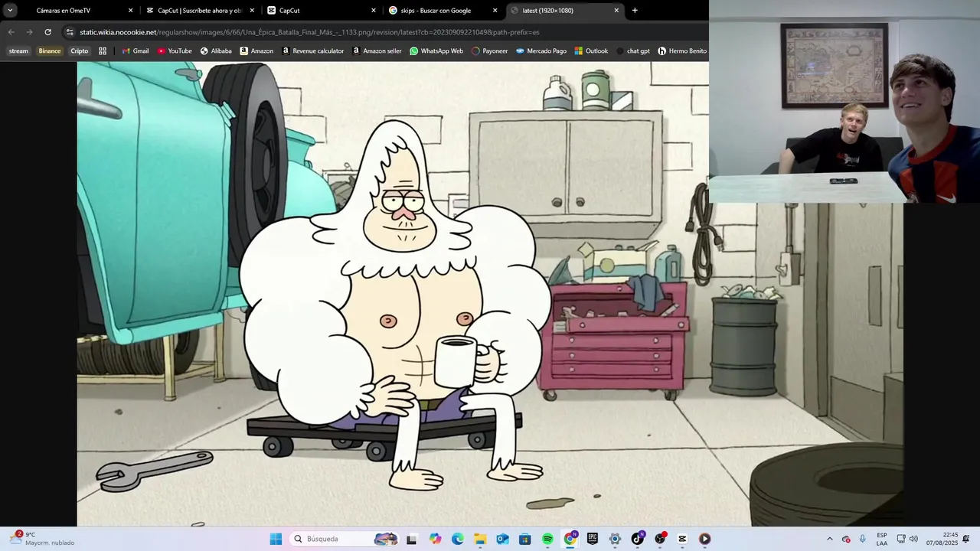This screenshot has width=980, height=551.
Task: Open Task View on the taskbar
Action: (x=411, y=539)
